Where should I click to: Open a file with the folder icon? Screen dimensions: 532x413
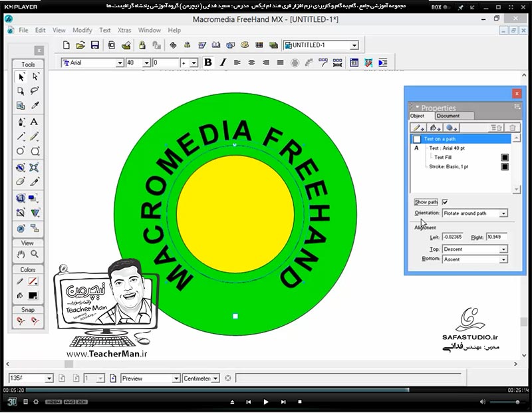[80, 45]
